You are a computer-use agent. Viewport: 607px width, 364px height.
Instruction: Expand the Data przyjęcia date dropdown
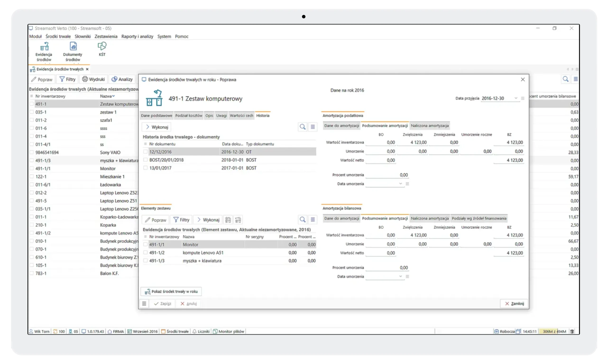pos(516,98)
